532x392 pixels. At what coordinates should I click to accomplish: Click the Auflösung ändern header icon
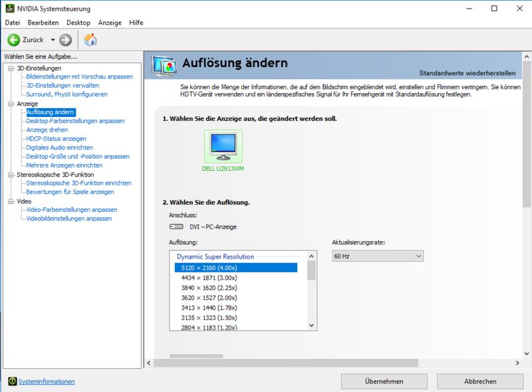tap(164, 66)
